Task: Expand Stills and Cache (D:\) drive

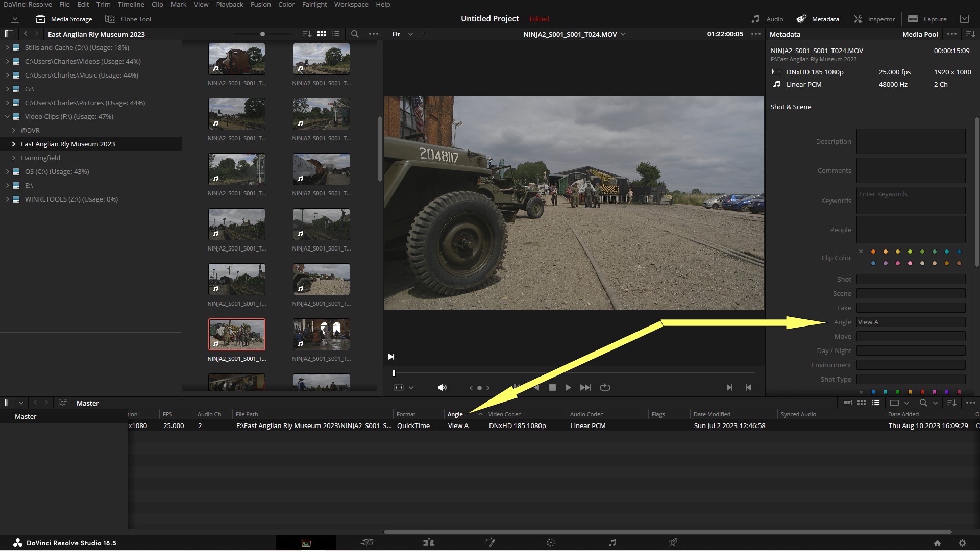Action: 7,47
